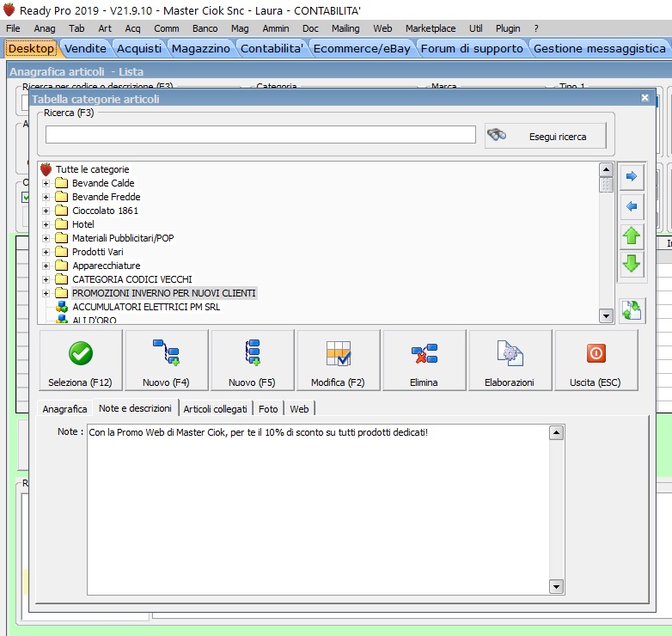Open the Gestione messaggistica tab
This screenshot has height=636, width=672.
[x=599, y=48]
